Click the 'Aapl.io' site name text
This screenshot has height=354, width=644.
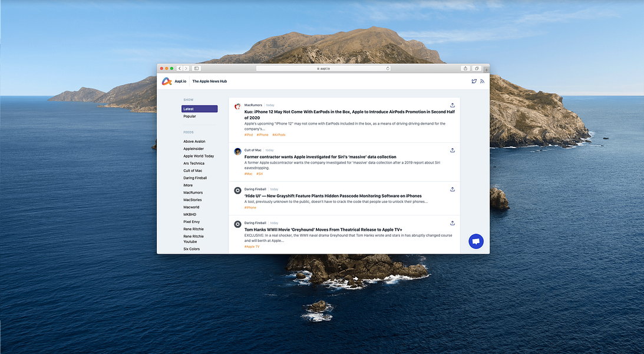[x=180, y=81]
